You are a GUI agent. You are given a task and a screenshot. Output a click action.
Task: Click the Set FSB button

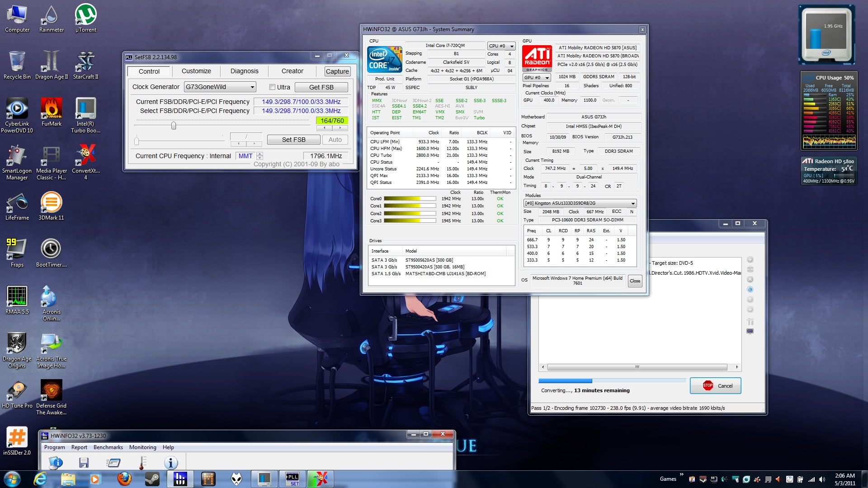point(293,140)
